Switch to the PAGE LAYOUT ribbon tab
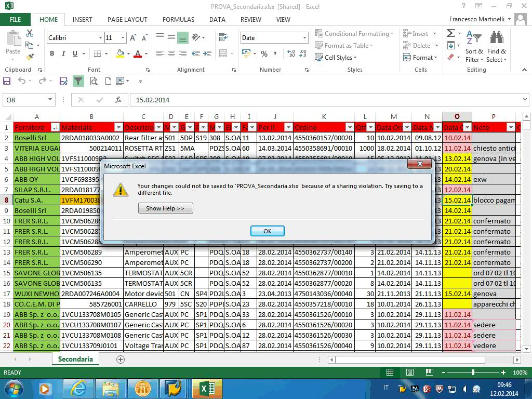This screenshot has height=399, width=532. pos(127,20)
